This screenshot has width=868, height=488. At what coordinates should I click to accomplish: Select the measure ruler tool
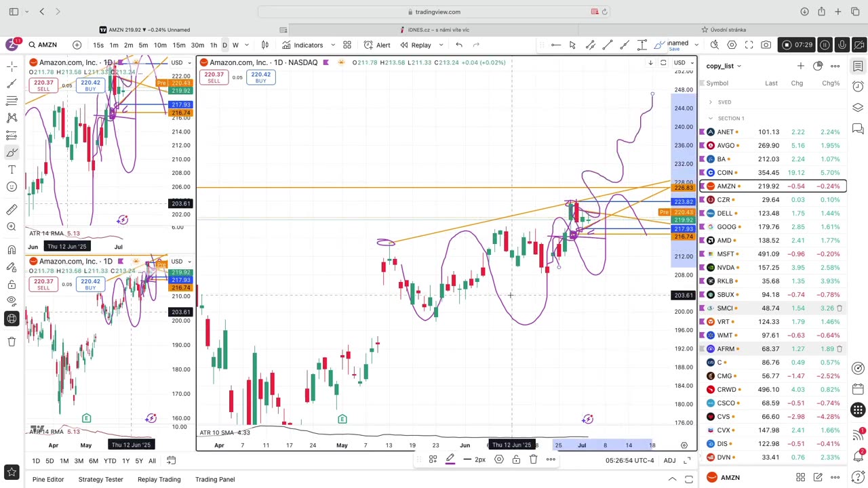pos(12,209)
